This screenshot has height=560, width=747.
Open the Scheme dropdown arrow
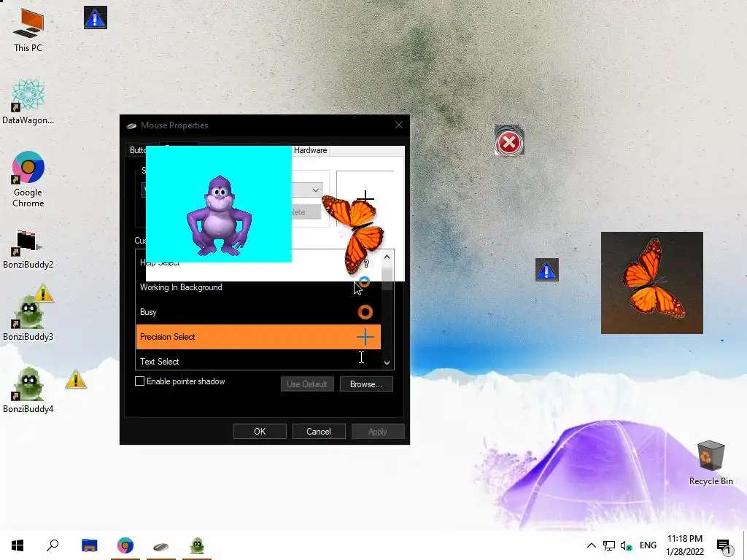pos(315,190)
